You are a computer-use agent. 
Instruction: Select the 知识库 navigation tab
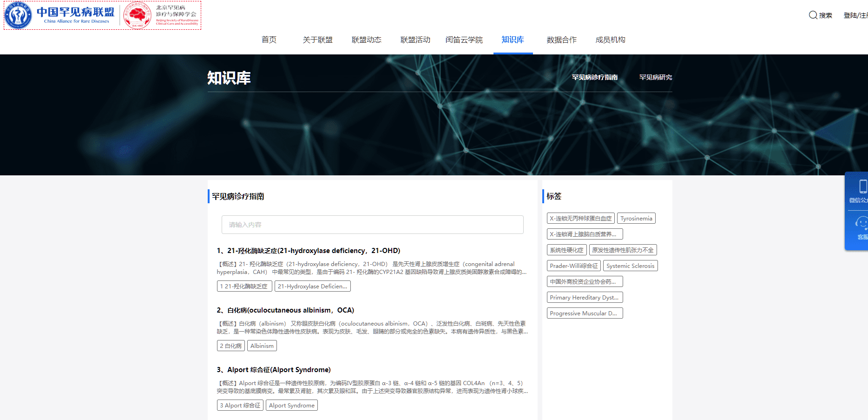click(x=513, y=40)
